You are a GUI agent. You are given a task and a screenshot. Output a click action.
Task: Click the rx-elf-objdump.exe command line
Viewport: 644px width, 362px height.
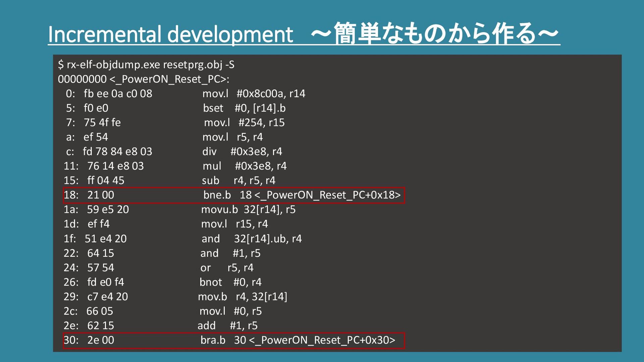click(x=146, y=64)
